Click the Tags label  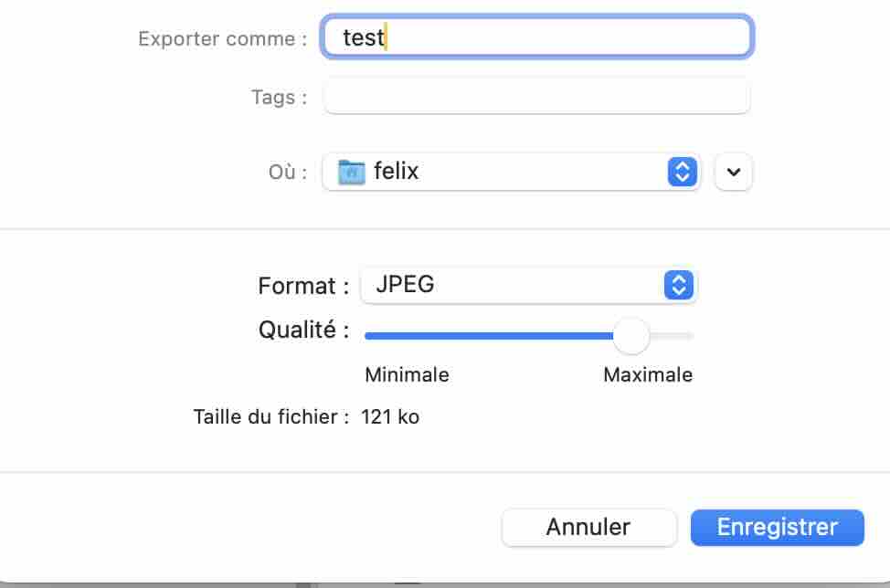[280, 97]
